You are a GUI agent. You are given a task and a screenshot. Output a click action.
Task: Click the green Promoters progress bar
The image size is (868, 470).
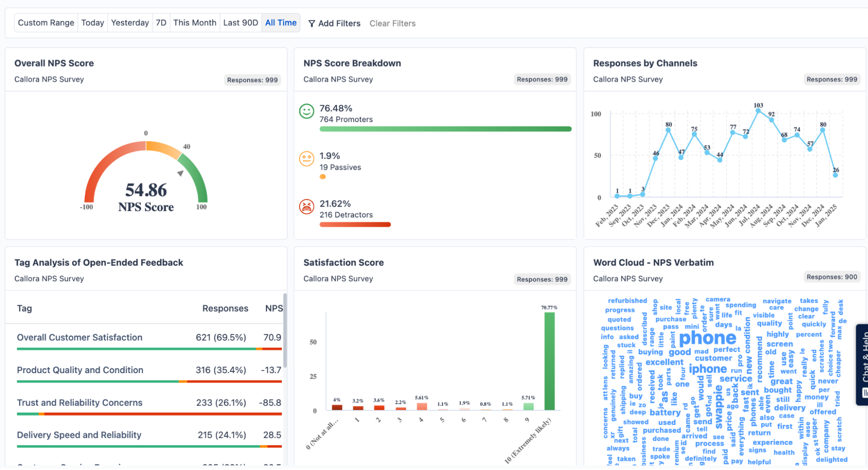445,129
